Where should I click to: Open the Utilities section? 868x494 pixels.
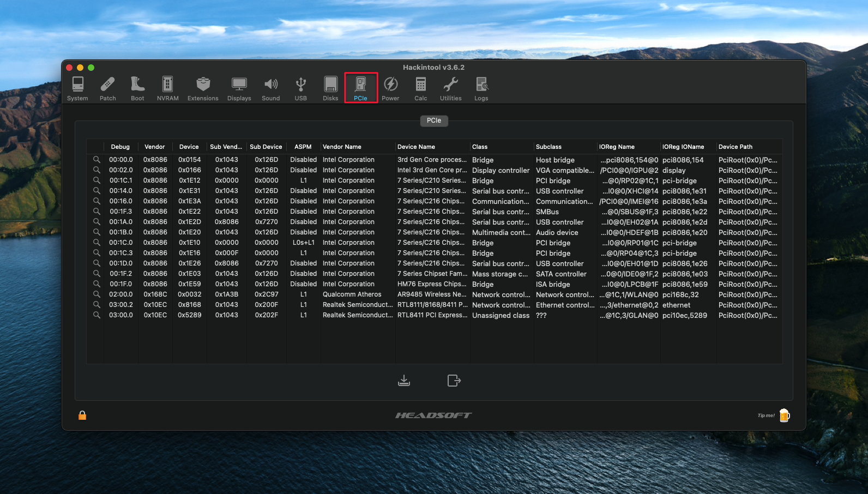(x=450, y=88)
